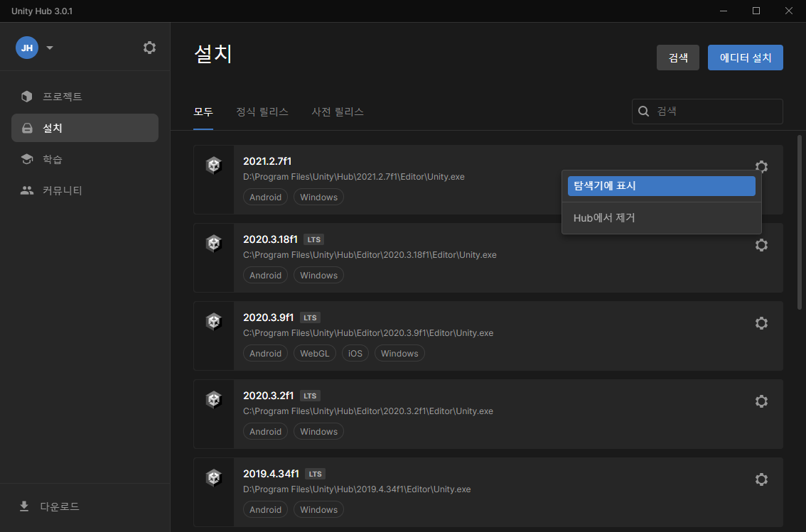Click the Unity cube icon of 2020.3.18f1
The height and width of the screenshot is (532, 806).
(x=214, y=244)
